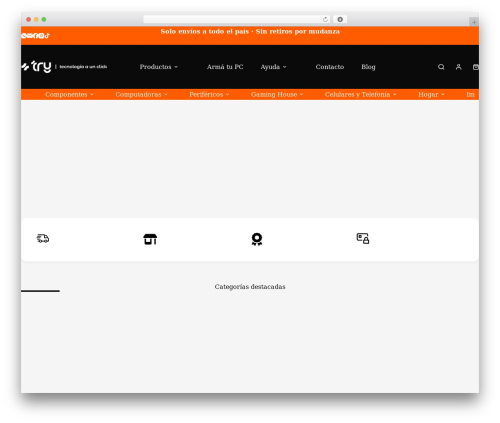Open the user account icon
This screenshot has height=423, width=500.
pos(459,67)
